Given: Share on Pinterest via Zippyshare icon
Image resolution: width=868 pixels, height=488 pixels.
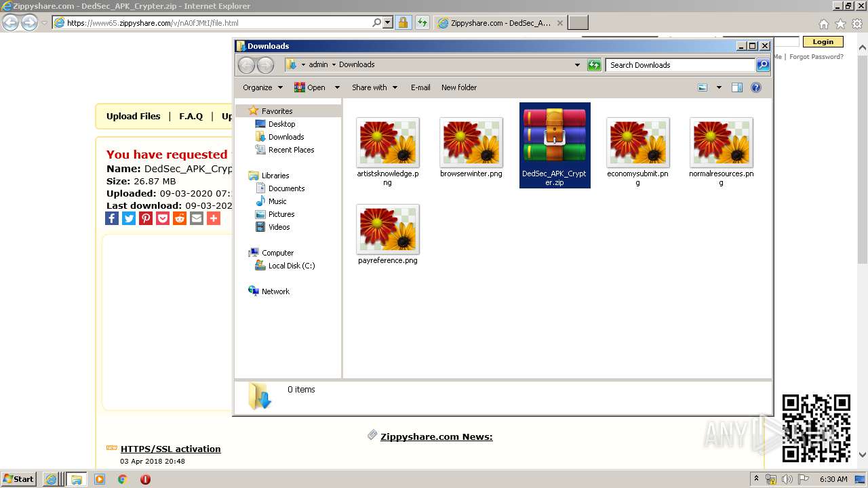Looking at the screenshot, I should point(146,218).
